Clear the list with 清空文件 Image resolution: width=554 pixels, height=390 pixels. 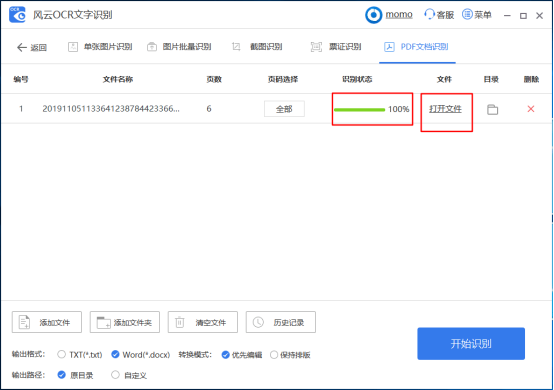tap(203, 322)
